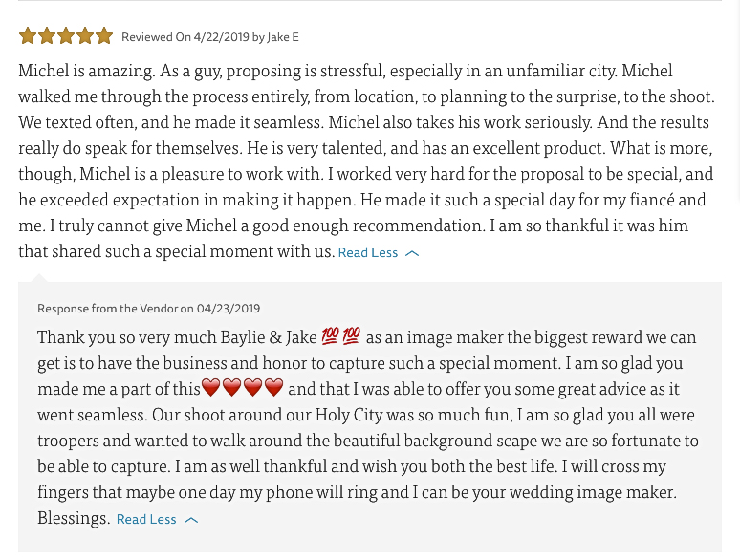Click the second 100 emoji in the response
Image resolution: width=740 pixels, height=560 pixels.
tap(352, 336)
